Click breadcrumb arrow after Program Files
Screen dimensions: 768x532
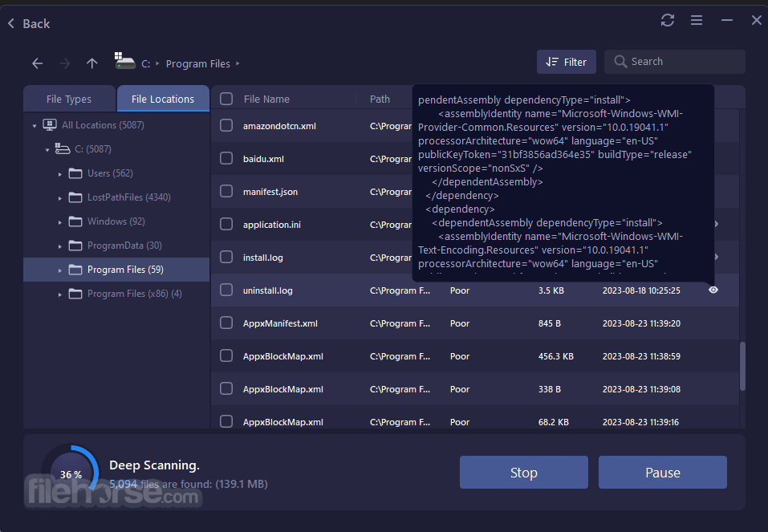(238, 63)
